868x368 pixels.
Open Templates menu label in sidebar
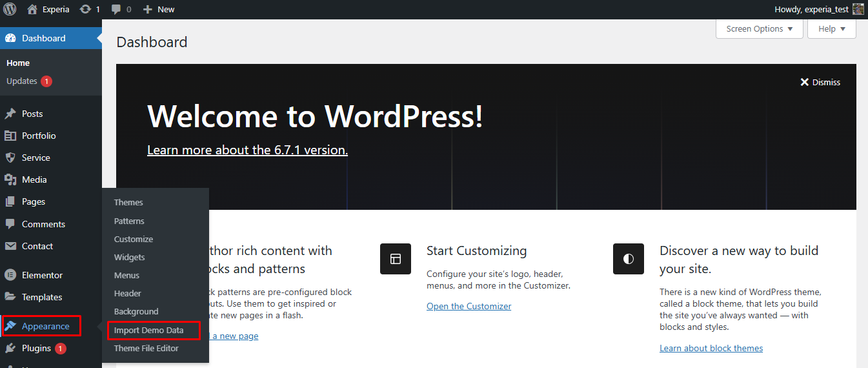pos(42,297)
